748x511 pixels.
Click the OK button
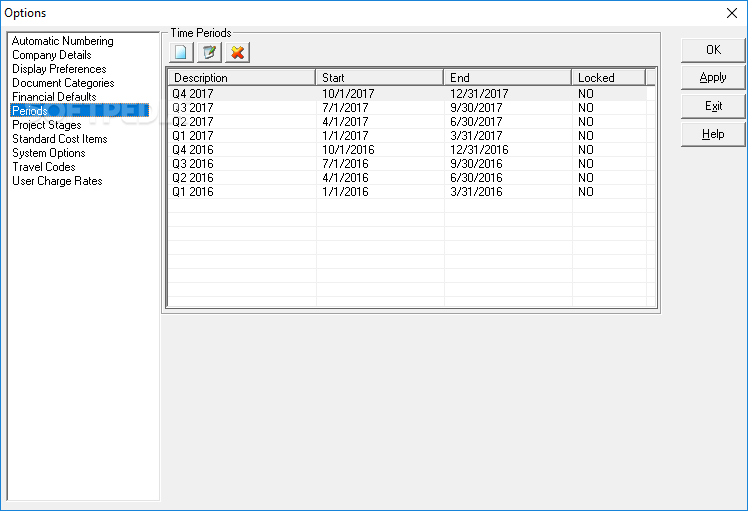pyautogui.click(x=713, y=50)
